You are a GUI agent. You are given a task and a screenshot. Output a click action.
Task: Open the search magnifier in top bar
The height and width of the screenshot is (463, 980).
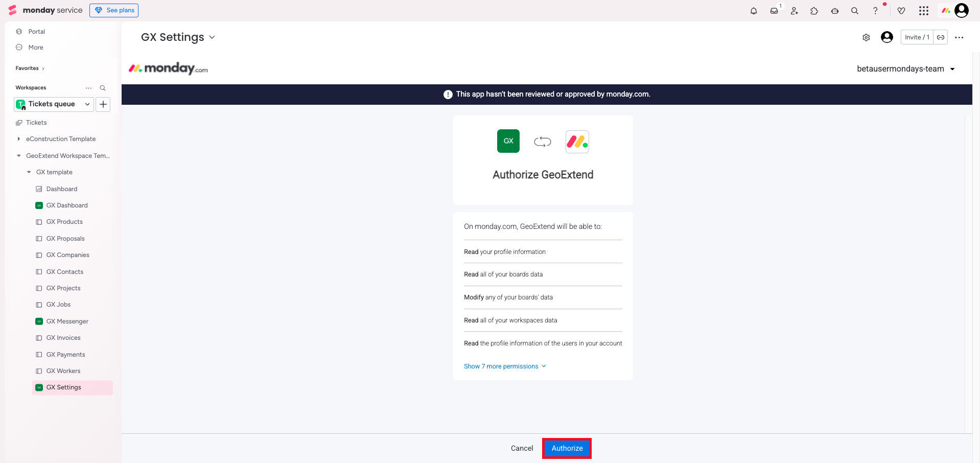(x=855, y=11)
